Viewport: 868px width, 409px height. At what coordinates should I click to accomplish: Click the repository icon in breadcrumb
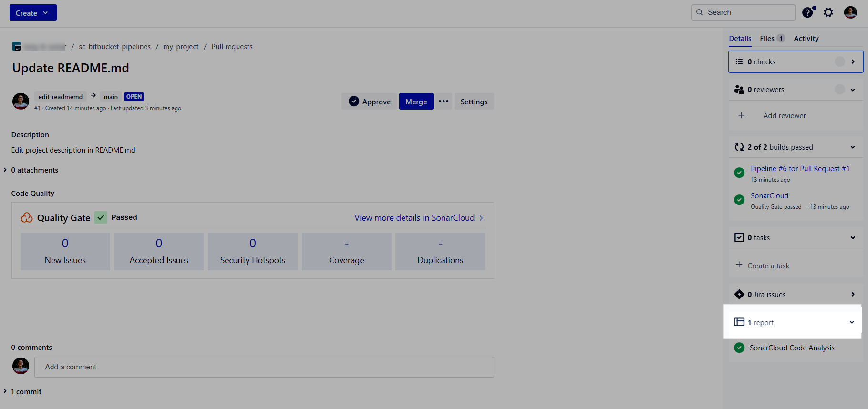point(17,46)
